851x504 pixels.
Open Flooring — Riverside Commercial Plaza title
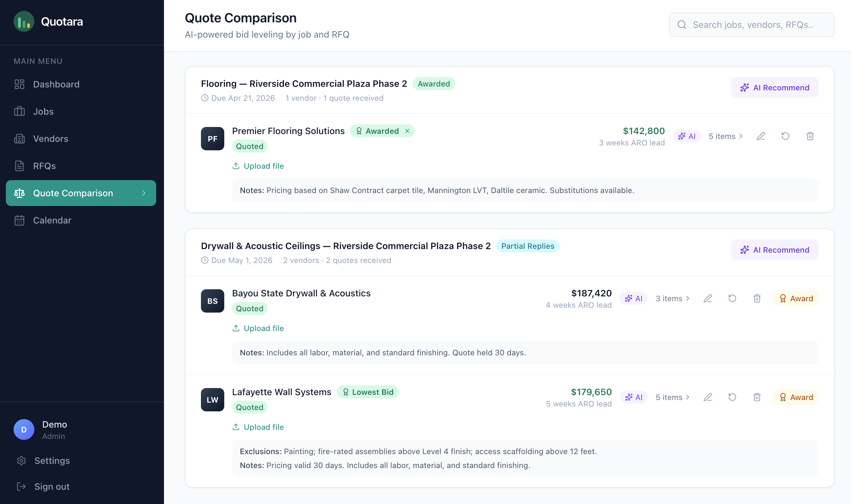pyautogui.click(x=304, y=84)
